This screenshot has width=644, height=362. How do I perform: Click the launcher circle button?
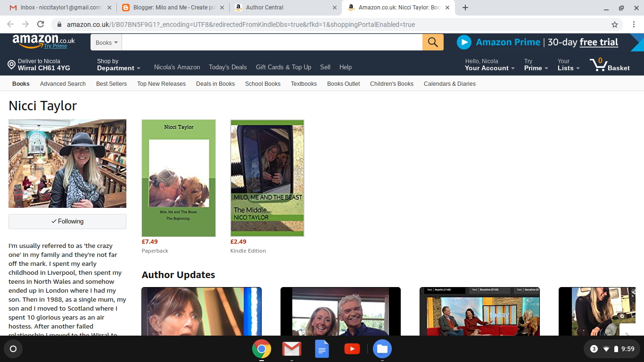click(x=13, y=349)
